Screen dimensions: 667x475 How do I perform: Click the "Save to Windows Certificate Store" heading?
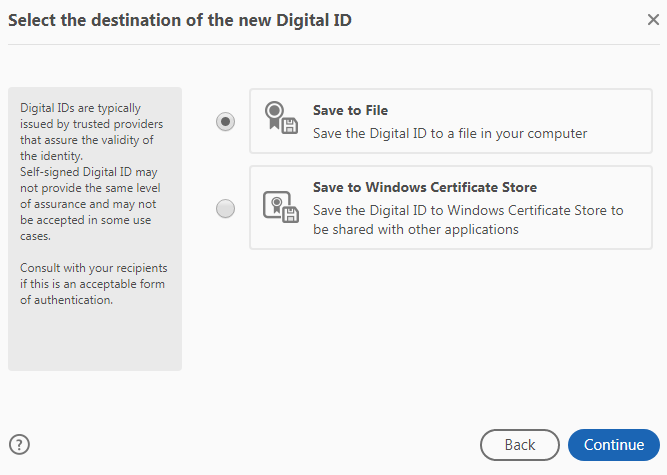[424, 187]
